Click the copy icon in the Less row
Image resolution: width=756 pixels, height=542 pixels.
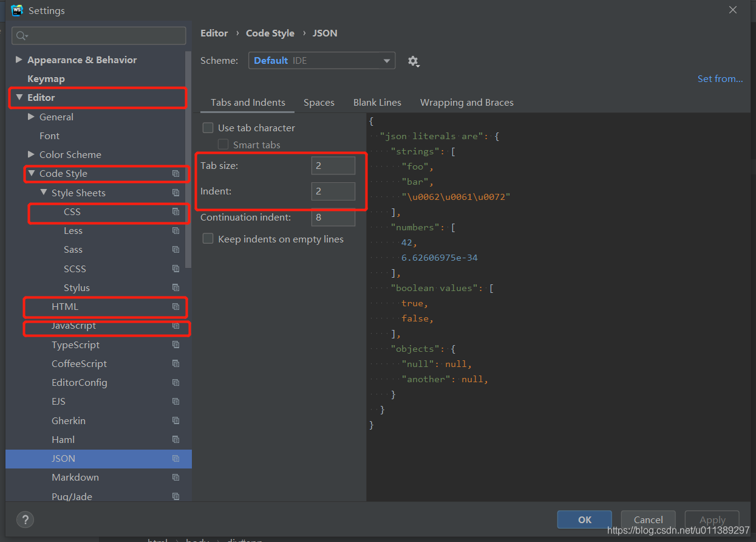(175, 231)
